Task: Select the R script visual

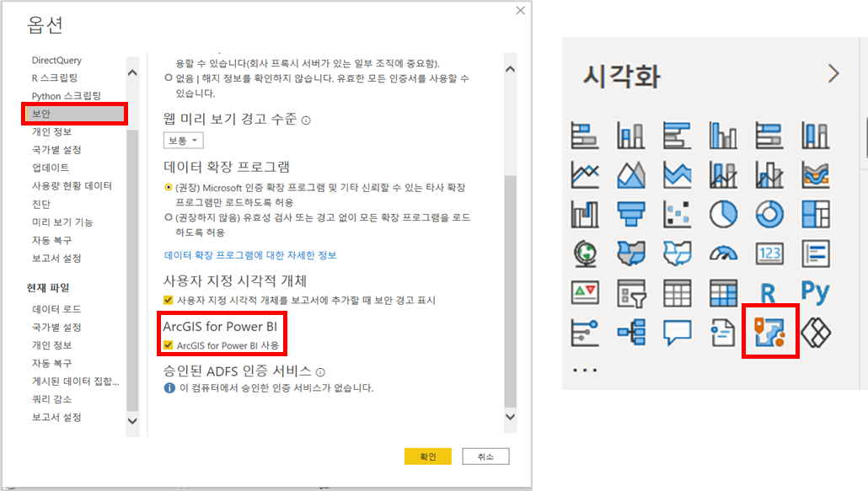Action: [769, 293]
